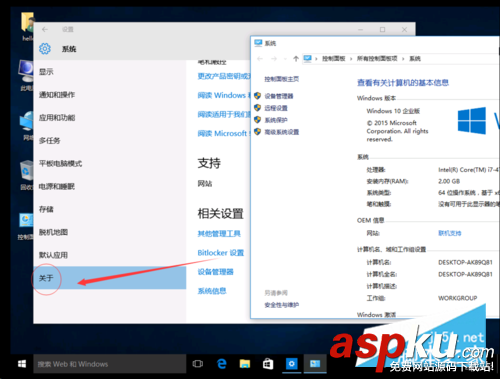The width and height of the screenshot is (500, 379).
Task: Maximize the Settings window
Action: 382,29
